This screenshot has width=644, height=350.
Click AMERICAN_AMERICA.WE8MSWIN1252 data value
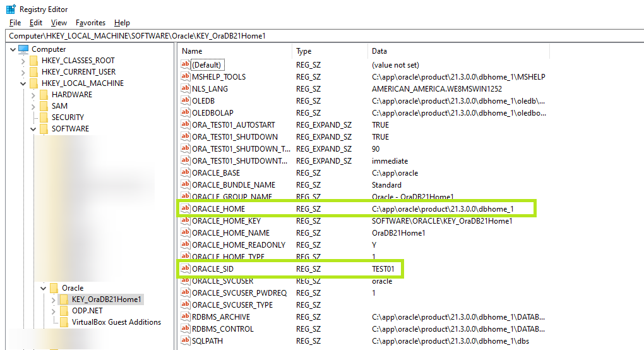coord(436,88)
